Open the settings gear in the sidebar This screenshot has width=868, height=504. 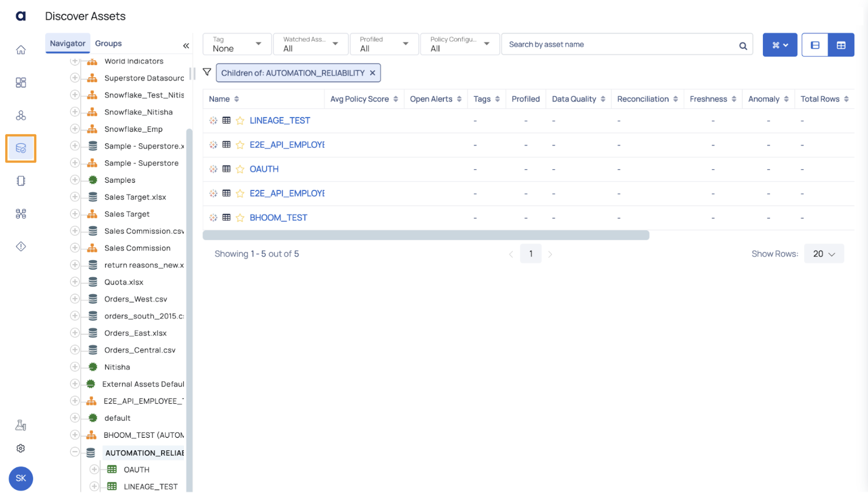click(x=21, y=448)
